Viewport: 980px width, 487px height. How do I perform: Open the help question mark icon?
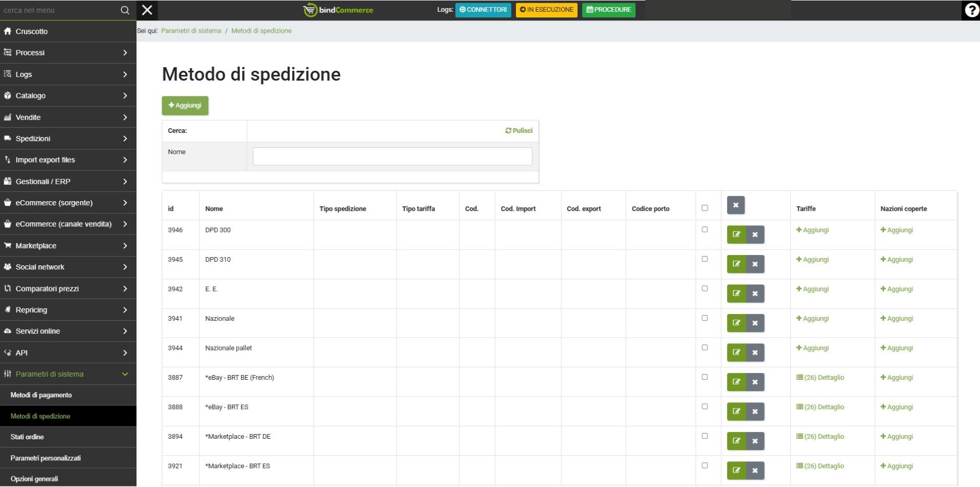coord(971,10)
